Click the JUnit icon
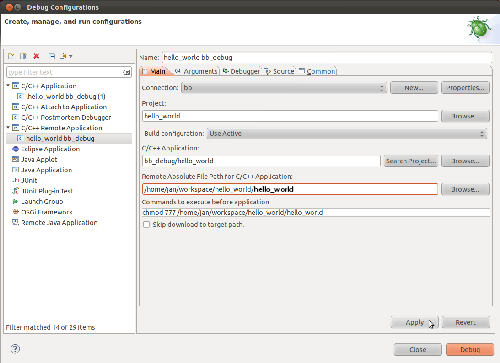Image resolution: width=500 pixels, height=363 pixels. coord(16,180)
